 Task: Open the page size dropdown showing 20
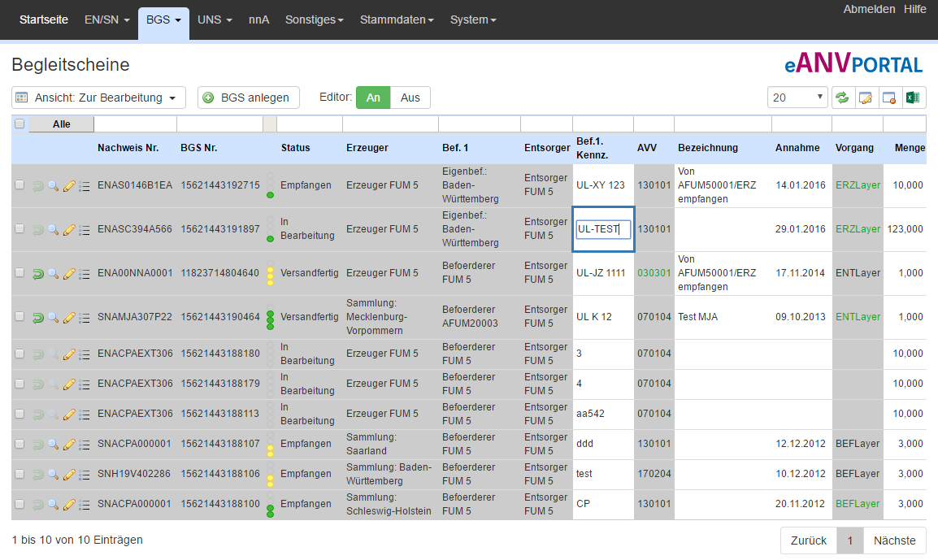click(797, 98)
